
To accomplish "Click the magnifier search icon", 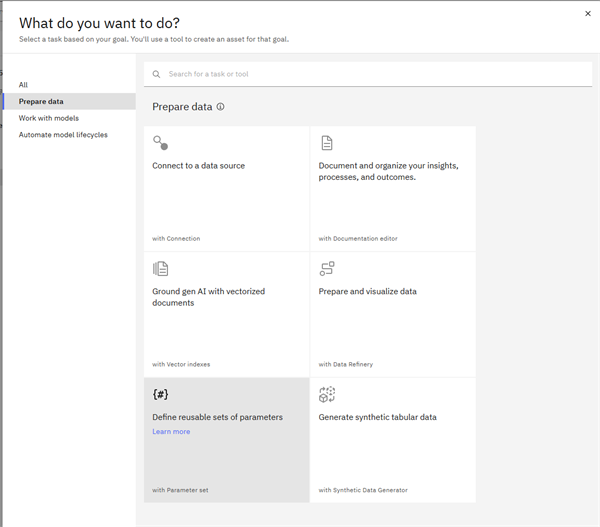I will coord(156,74).
